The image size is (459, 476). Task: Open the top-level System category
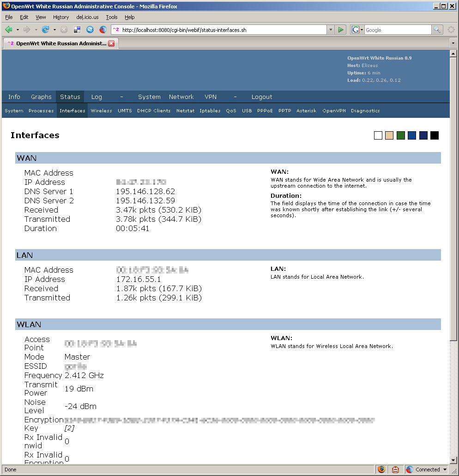[x=149, y=97]
